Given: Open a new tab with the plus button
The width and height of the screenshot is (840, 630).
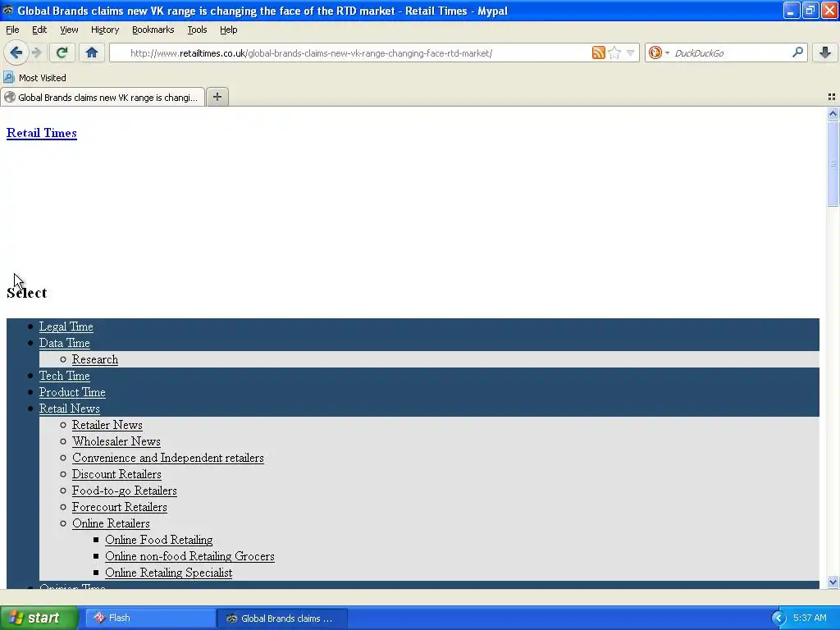Looking at the screenshot, I should 217,97.
